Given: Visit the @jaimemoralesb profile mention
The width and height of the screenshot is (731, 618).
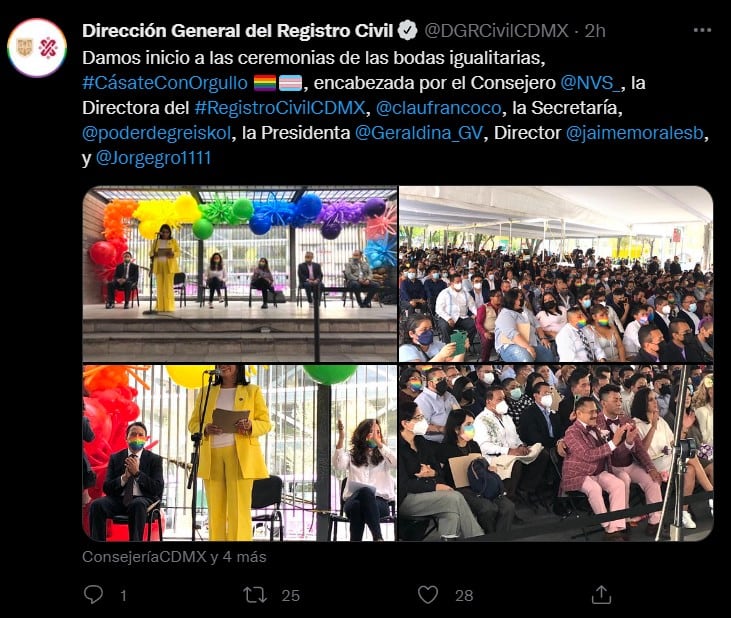Looking at the screenshot, I should [x=634, y=133].
